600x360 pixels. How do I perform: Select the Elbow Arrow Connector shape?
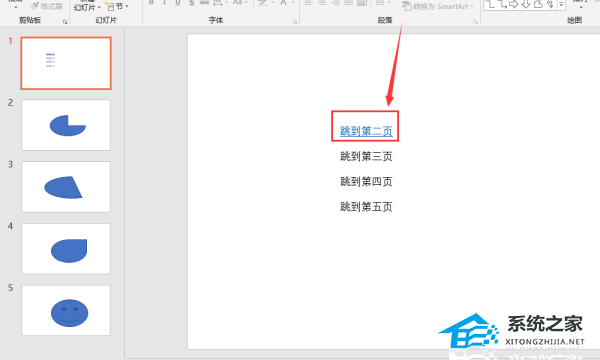502,4
